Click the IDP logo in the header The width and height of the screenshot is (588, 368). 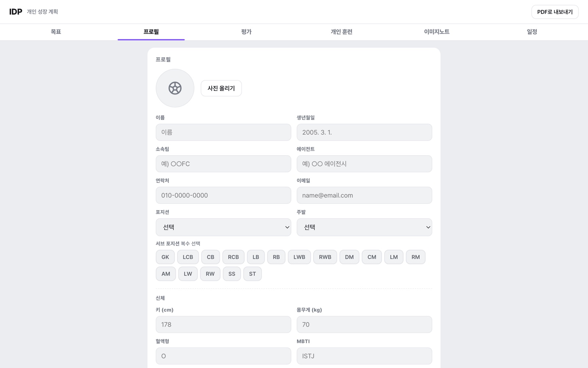(15, 12)
